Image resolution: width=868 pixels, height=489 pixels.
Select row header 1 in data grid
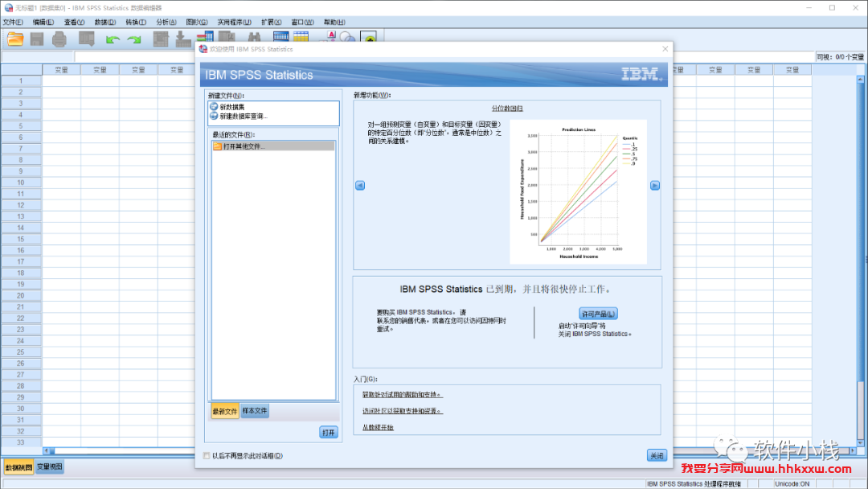point(21,81)
